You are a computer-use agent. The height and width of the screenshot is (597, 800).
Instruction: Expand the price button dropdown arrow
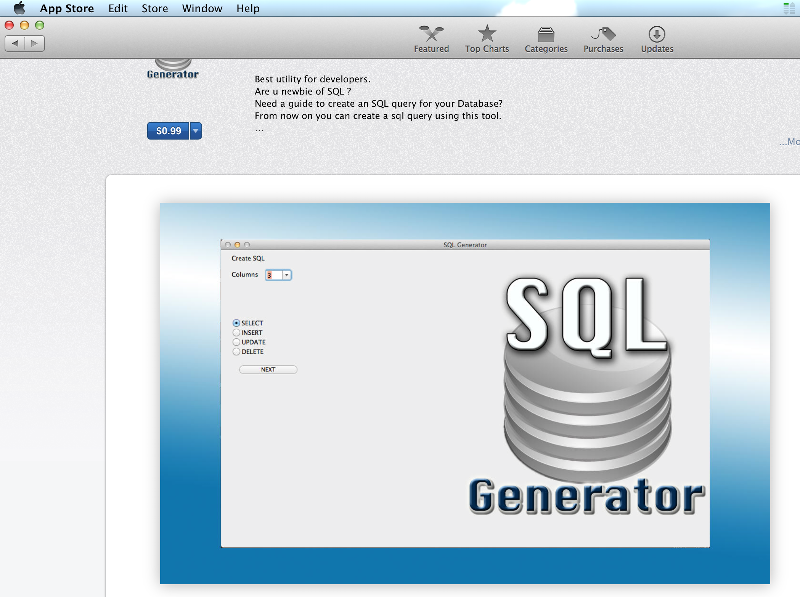pos(196,131)
